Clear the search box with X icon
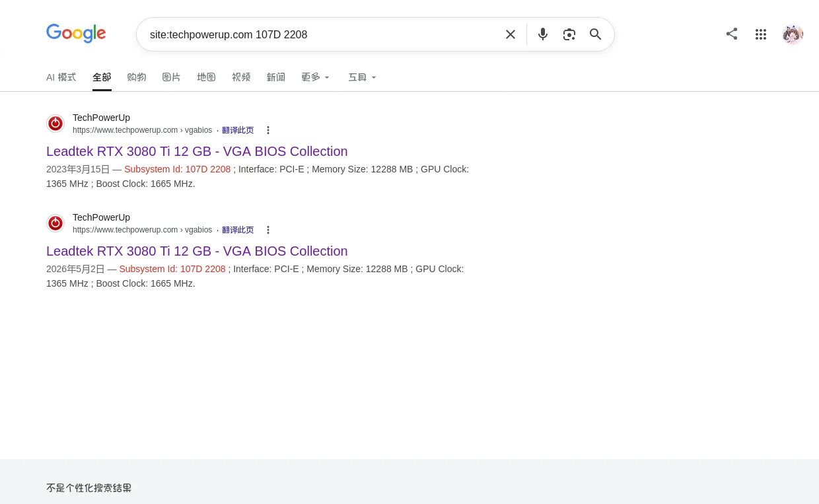The height and width of the screenshot is (504, 819). 511,34
